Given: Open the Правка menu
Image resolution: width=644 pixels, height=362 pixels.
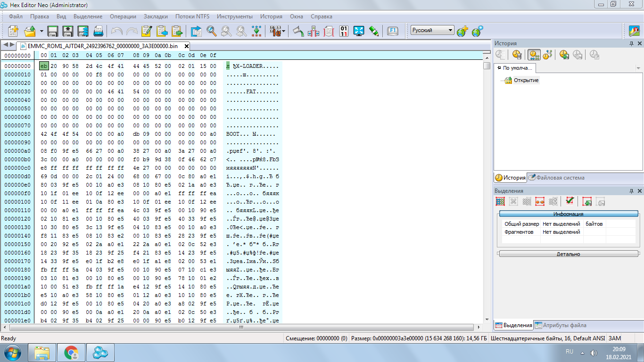Looking at the screenshot, I should 39,16.
